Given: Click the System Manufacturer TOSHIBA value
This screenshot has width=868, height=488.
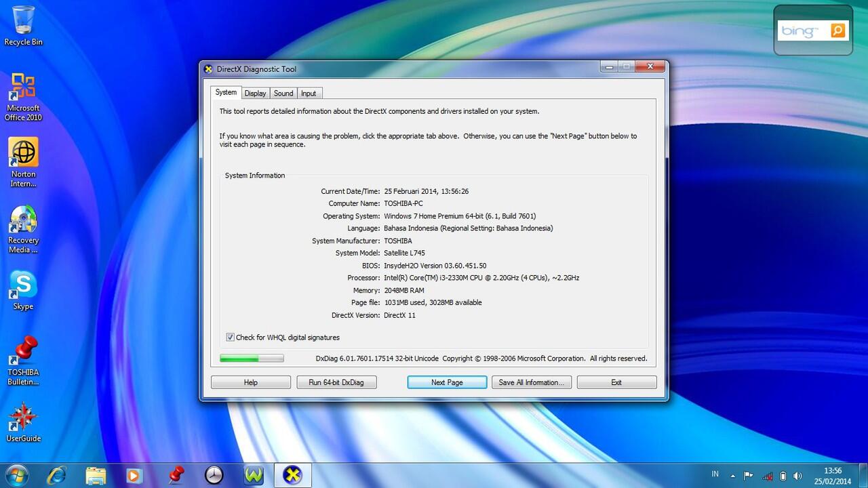Looking at the screenshot, I should [398, 241].
